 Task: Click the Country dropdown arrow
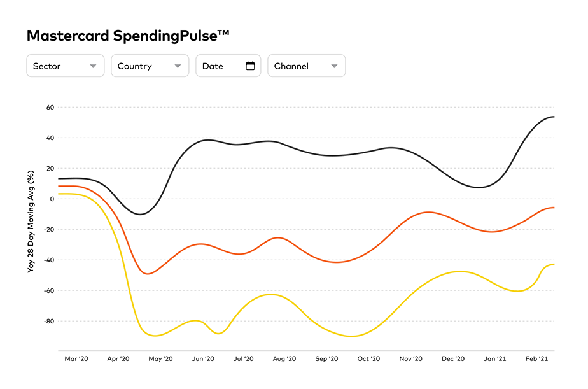tap(178, 66)
